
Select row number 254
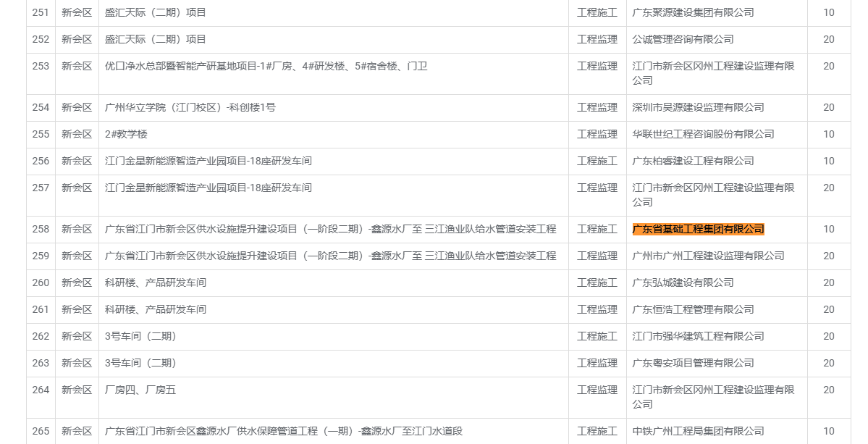[x=41, y=107]
